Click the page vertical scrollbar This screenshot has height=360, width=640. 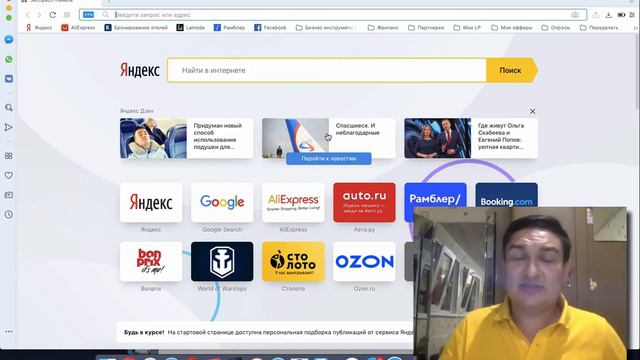(638, 71)
